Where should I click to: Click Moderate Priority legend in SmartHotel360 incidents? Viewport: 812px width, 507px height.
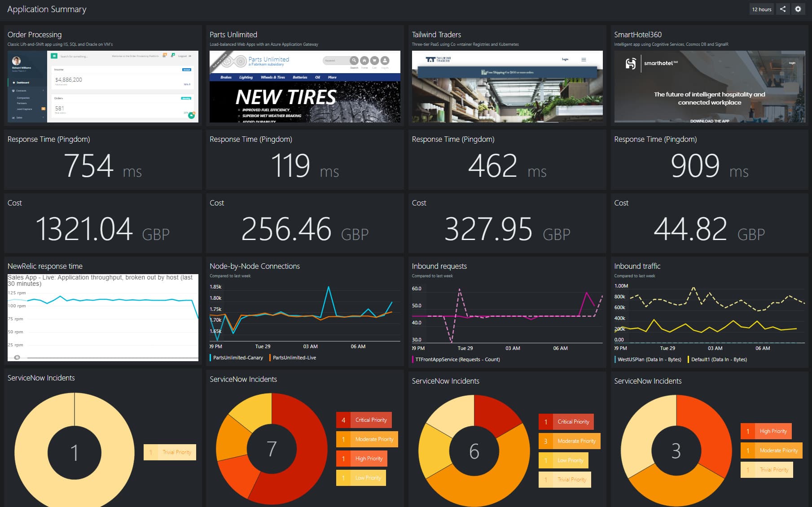point(772,450)
